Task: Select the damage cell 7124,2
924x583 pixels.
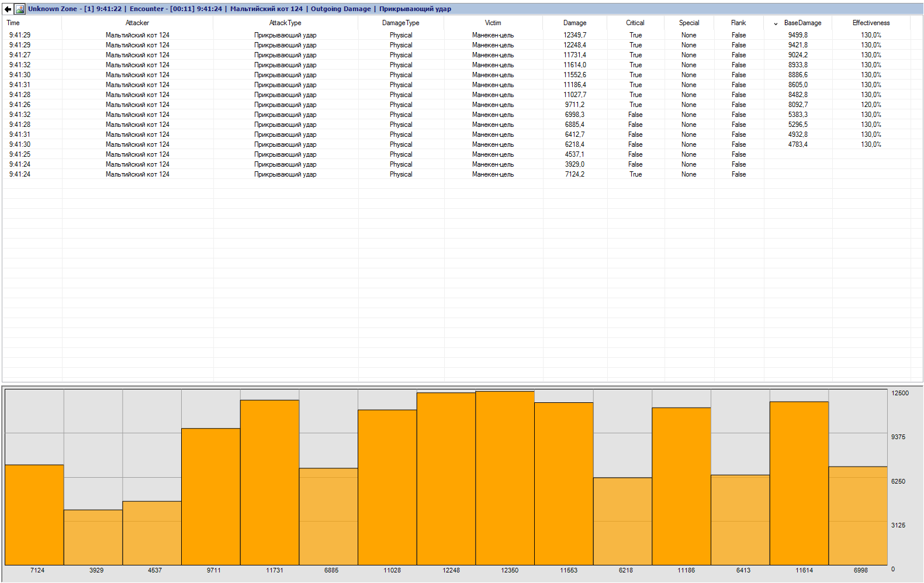Action: 575,174
